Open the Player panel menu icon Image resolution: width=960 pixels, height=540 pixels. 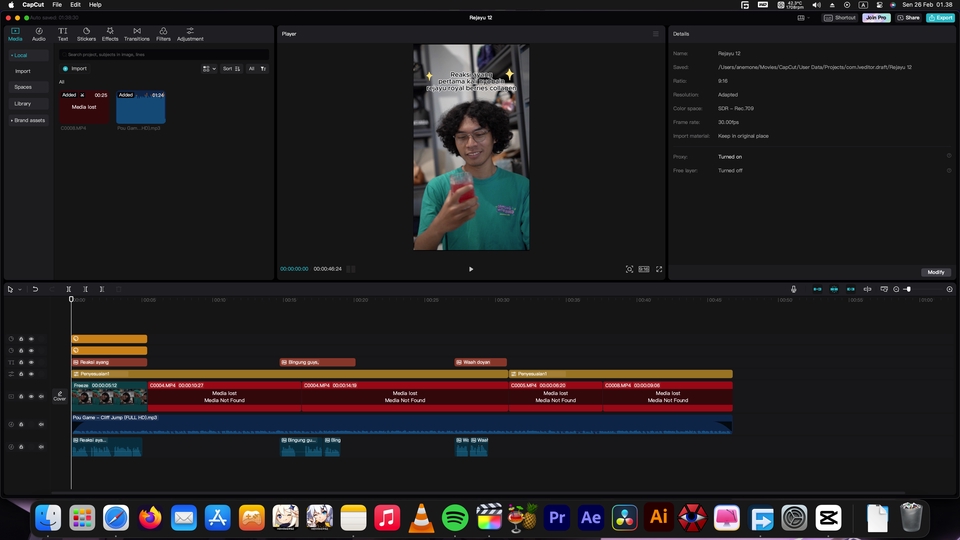(656, 34)
